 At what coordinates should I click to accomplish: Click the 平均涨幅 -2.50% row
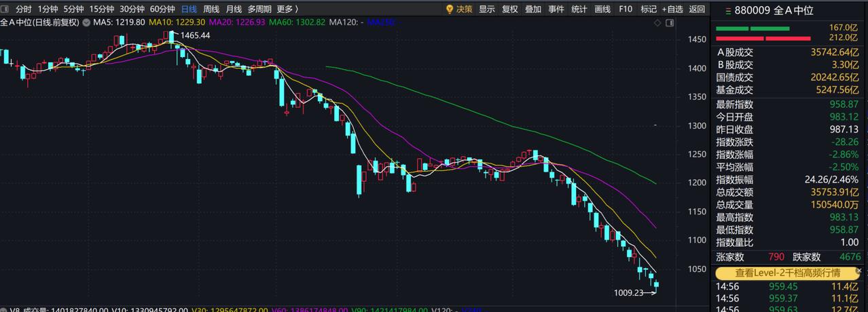789,167
